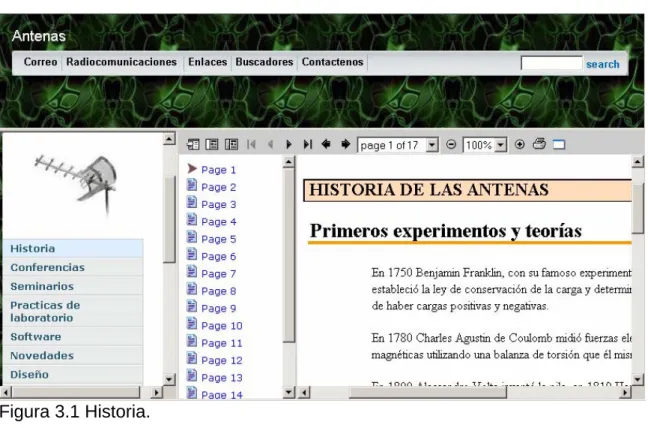Click sidebar horizontal scroll right arrow
648x428 pixels.
coord(156,392)
